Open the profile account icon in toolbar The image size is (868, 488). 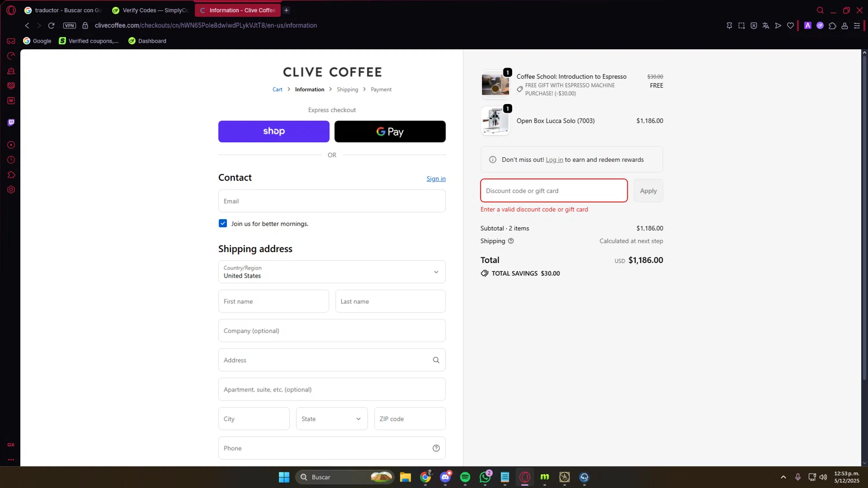click(845, 25)
